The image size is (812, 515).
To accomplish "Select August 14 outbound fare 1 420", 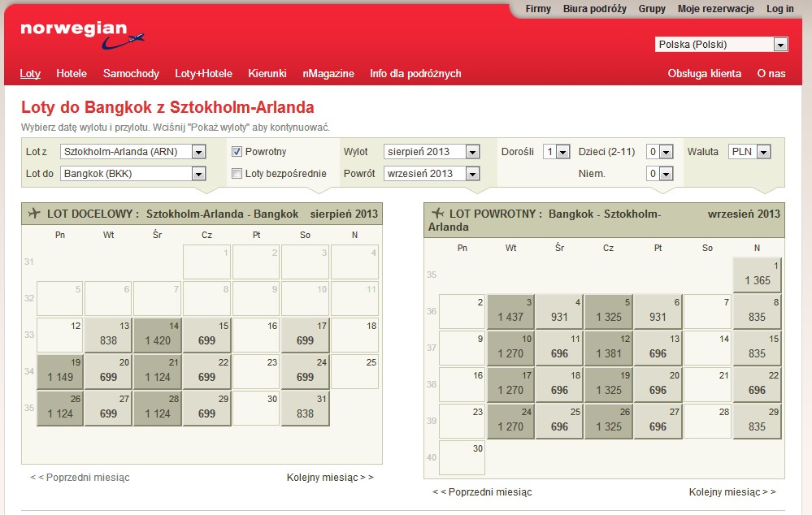I will (158, 335).
